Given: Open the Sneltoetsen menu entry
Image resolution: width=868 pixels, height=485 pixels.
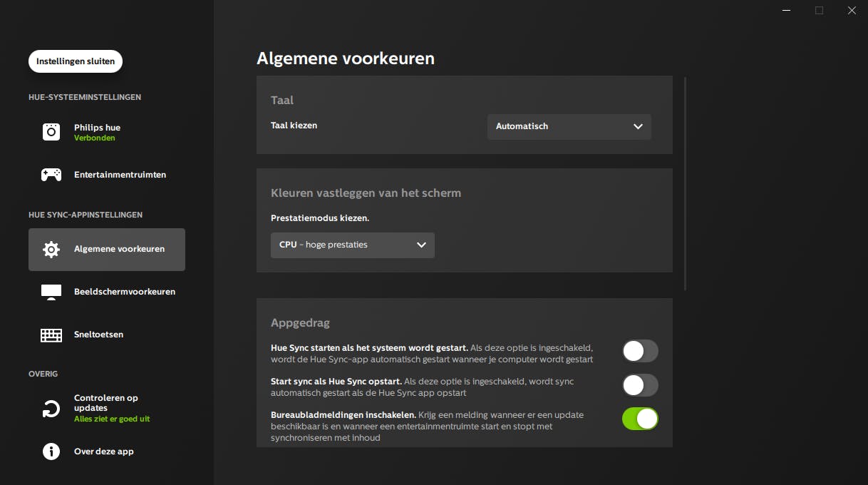Looking at the screenshot, I should [107, 335].
